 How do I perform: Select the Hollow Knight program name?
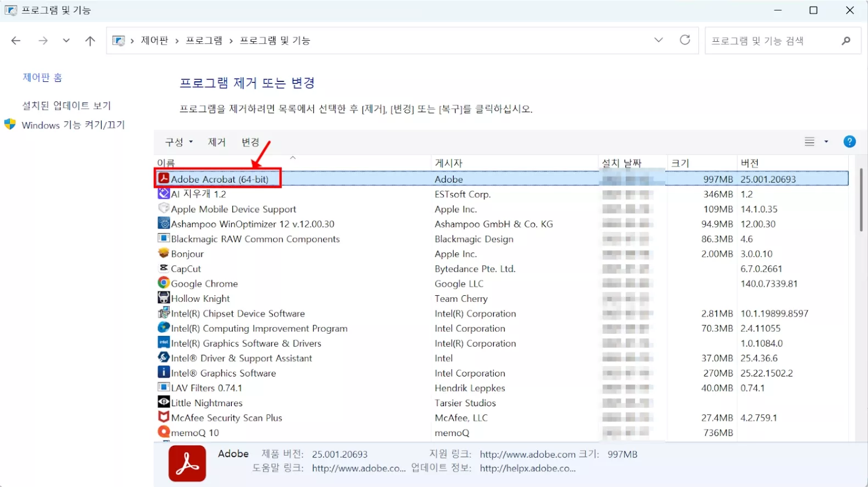tap(201, 298)
